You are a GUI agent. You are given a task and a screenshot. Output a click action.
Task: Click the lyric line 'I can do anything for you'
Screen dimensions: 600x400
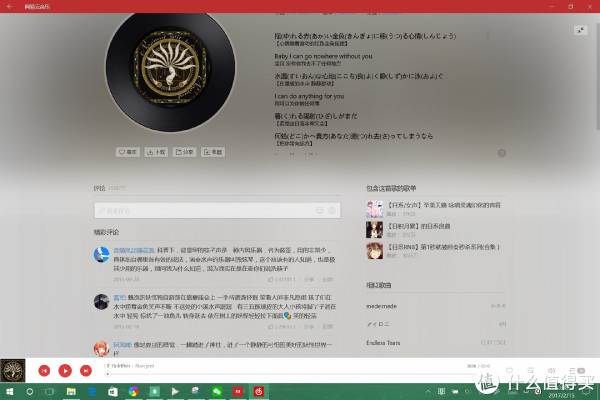[x=309, y=96]
